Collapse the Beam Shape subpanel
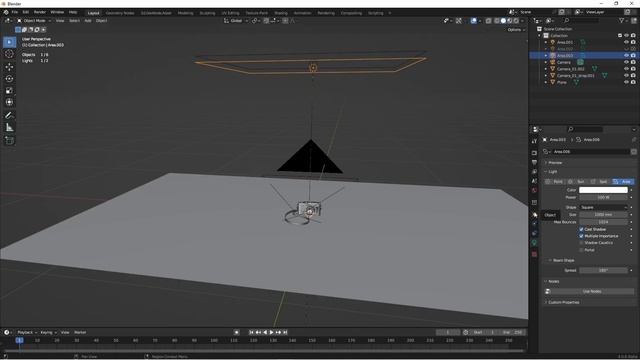 [563, 260]
